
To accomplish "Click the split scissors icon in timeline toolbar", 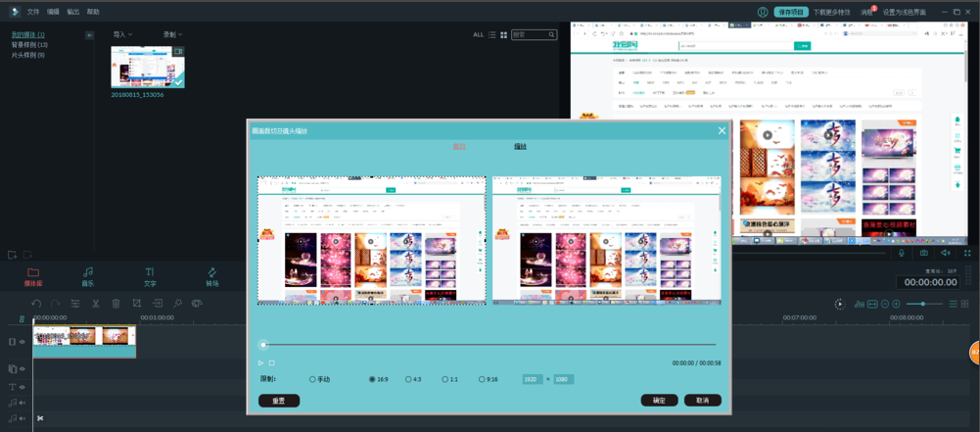I will [x=96, y=304].
